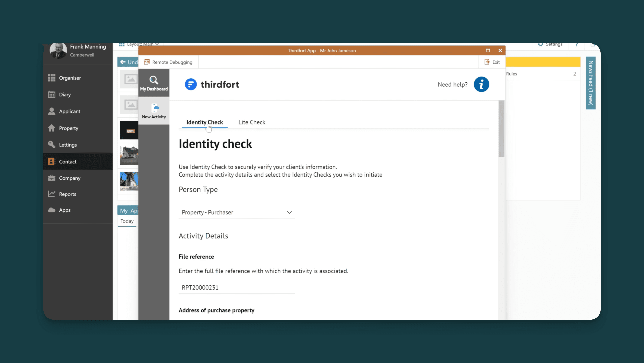Open Remote Debugging

pyautogui.click(x=168, y=62)
